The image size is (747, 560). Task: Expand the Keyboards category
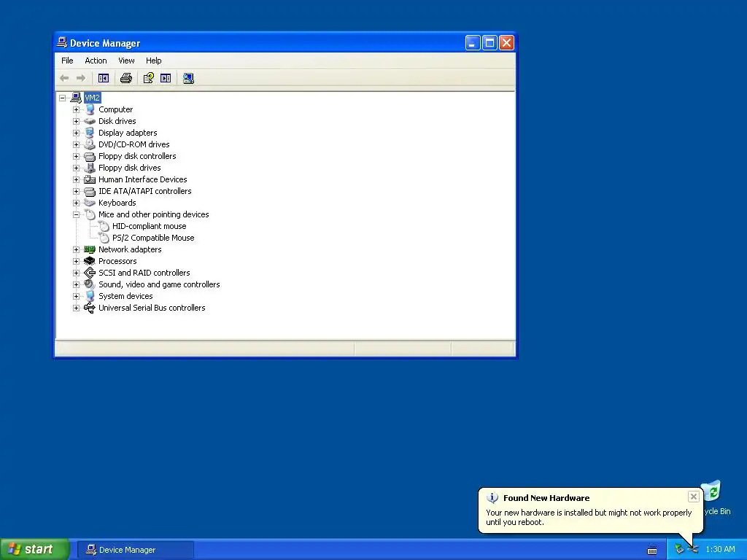coord(76,203)
